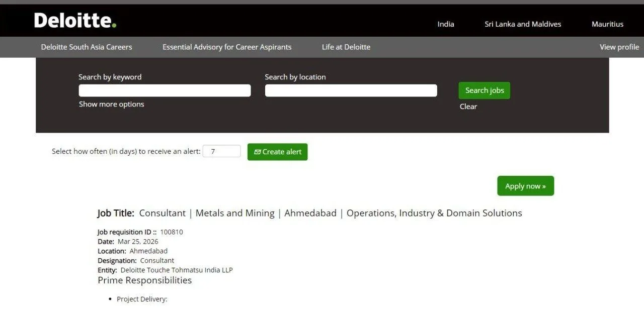Viewport: 644px width, 312px height.
Task: Expand Show more options
Action: point(111,105)
